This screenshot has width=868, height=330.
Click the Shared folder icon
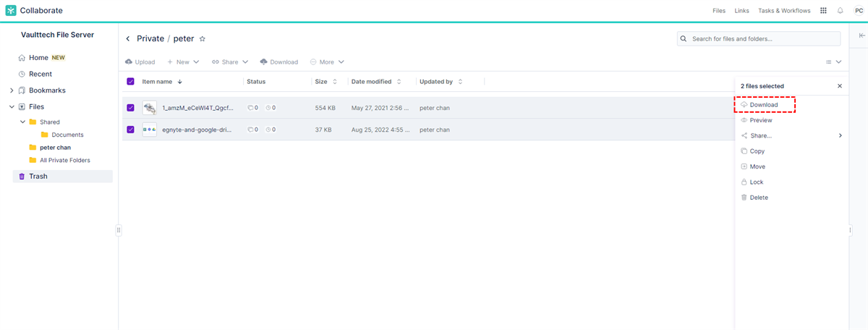[33, 122]
